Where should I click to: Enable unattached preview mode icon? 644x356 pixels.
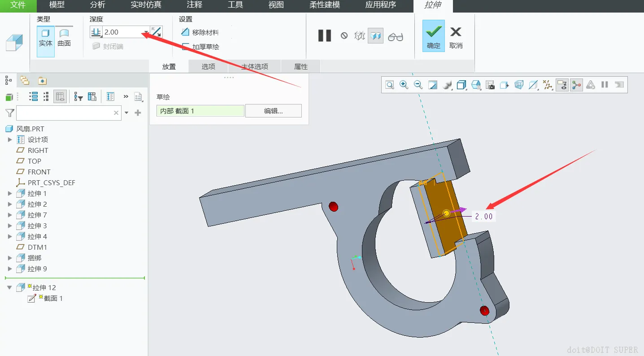point(360,35)
